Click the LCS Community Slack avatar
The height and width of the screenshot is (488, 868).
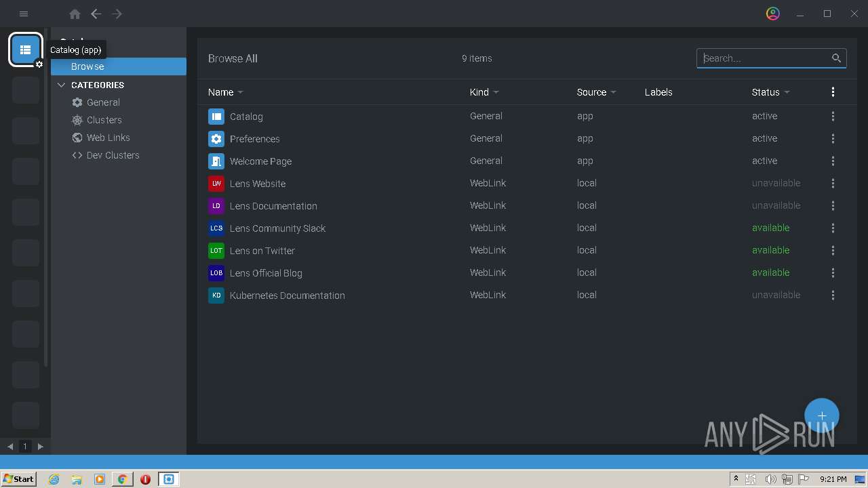(216, 228)
